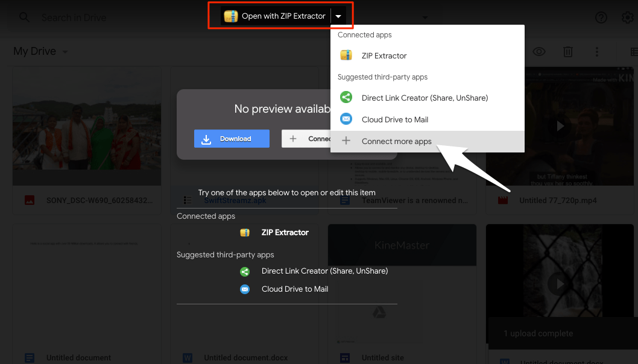Click the preview eye icon
Screen dimensions: 638x364
click(539, 52)
